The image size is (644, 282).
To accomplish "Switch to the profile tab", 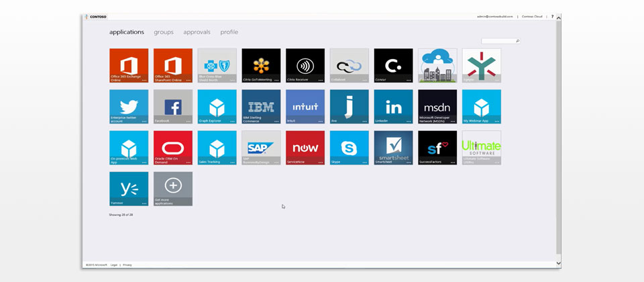I will [229, 32].
